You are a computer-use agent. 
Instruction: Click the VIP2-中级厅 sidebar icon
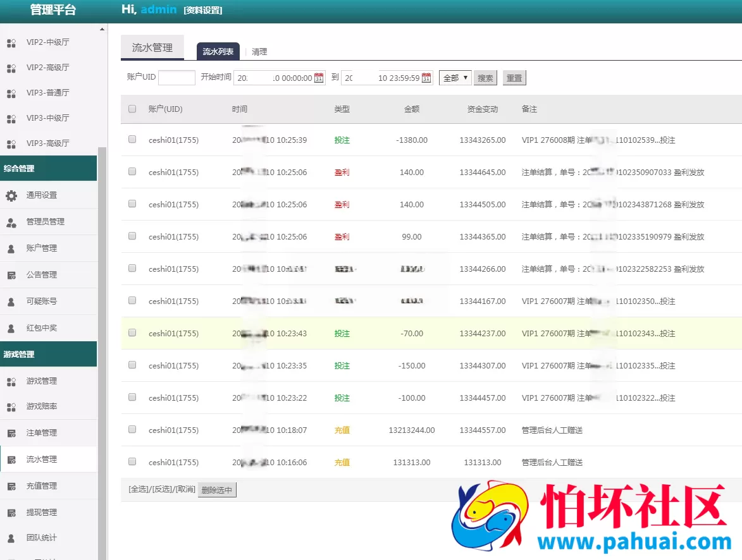click(x=11, y=43)
